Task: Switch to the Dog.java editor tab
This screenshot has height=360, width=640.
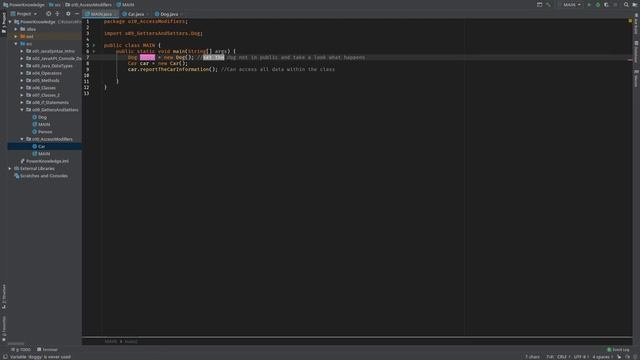Action: click(x=169, y=14)
